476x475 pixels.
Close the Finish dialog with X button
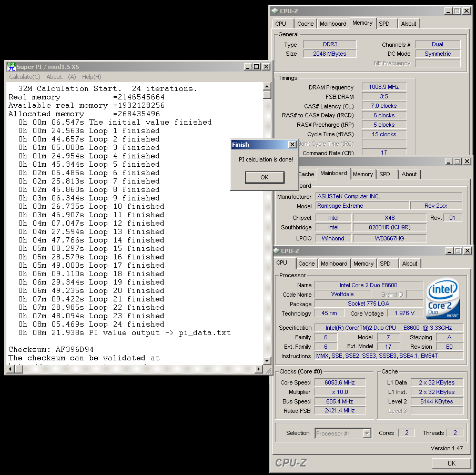point(292,145)
